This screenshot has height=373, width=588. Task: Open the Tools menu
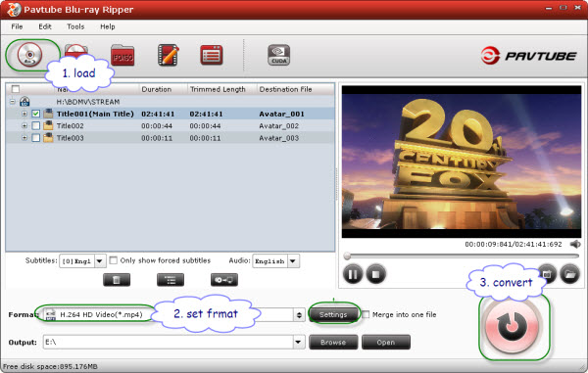tap(75, 26)
